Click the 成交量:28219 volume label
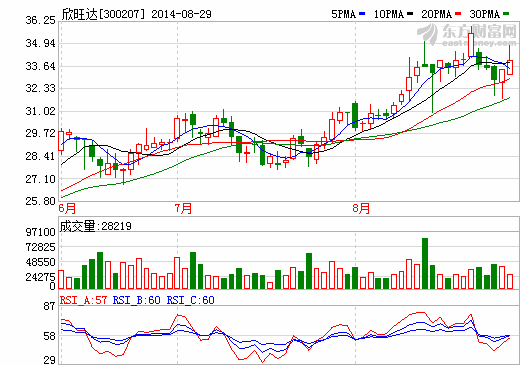Screen dimensions: 520x365 point(95,226)
